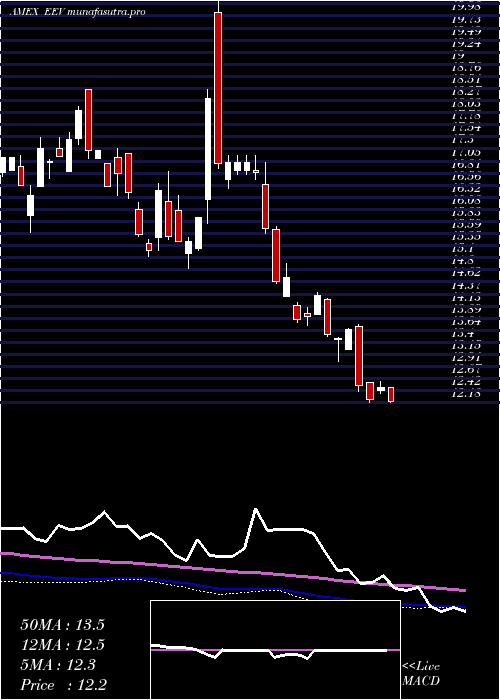500x700 pixels.
Task: Click the 'AMEX EEV munafasutra.pro' chart title
Action: pyautogui.click(x=77, y=12)
